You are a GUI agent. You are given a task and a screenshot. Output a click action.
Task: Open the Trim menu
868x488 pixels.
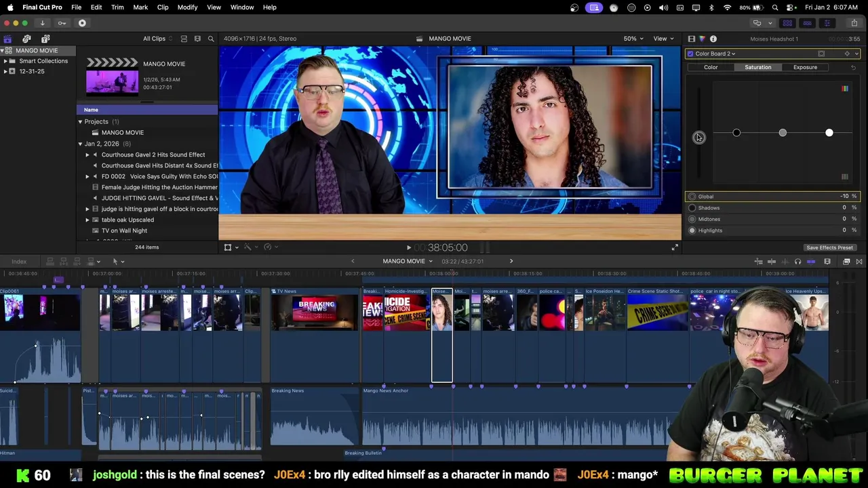(x=117, y=7)
